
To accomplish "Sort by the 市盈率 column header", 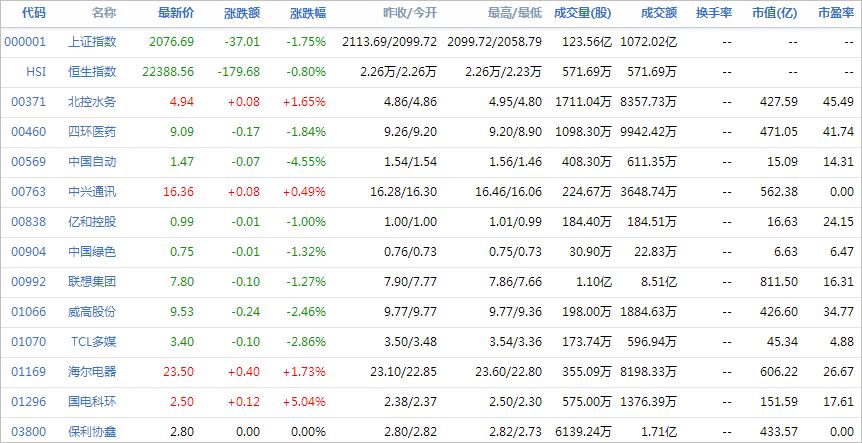I will click(x=836, y=13).
